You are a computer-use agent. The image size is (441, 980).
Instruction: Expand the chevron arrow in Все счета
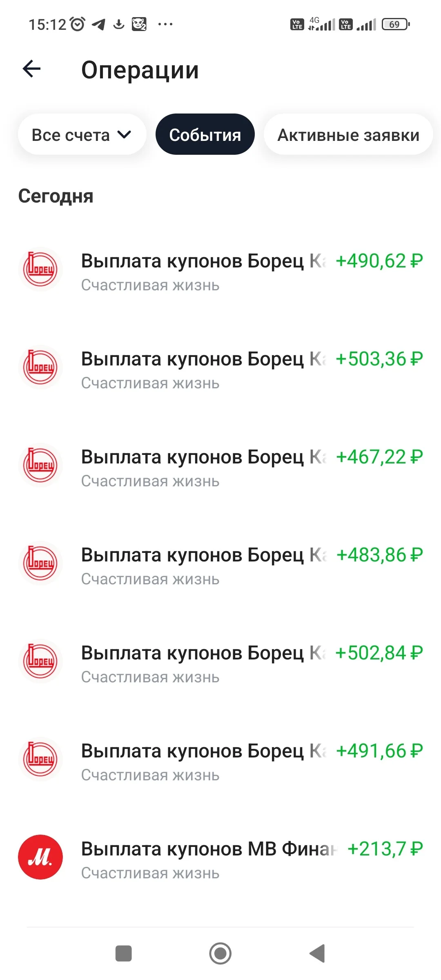124,134
